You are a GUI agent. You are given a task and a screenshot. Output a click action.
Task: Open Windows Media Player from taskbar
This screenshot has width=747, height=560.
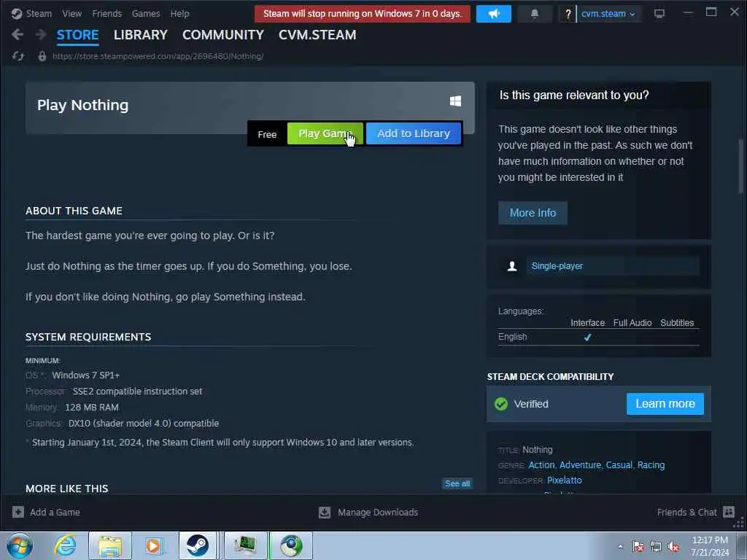pos(153,545)
